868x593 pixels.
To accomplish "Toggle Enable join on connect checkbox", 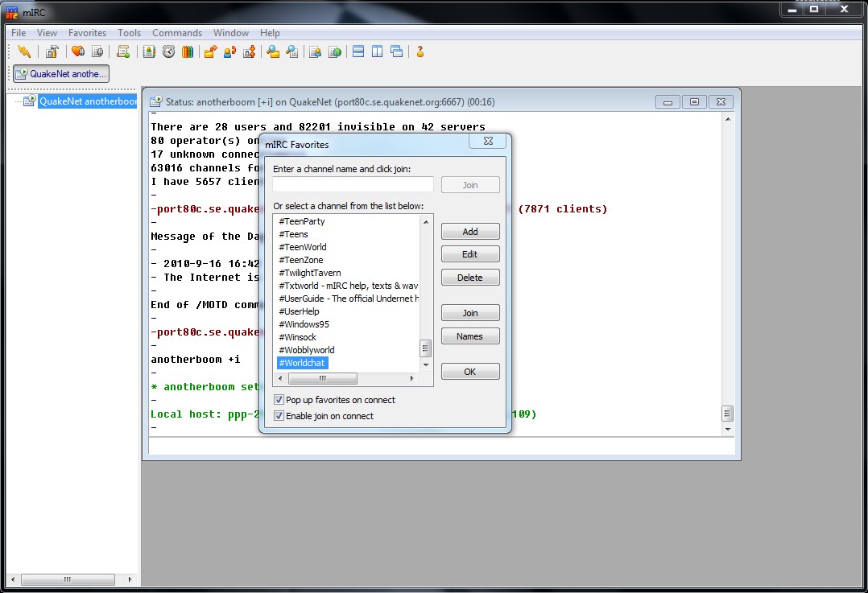I will tap(279, 415).
